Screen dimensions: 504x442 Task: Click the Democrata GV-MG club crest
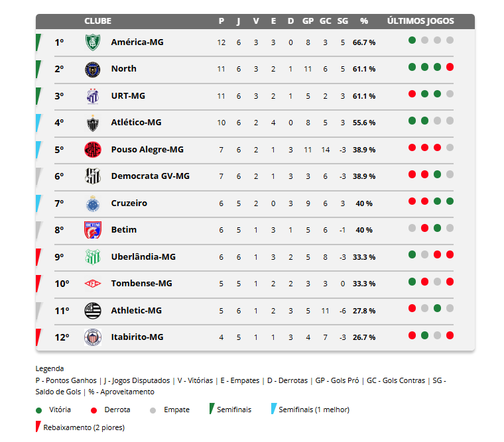pos(92,176)
